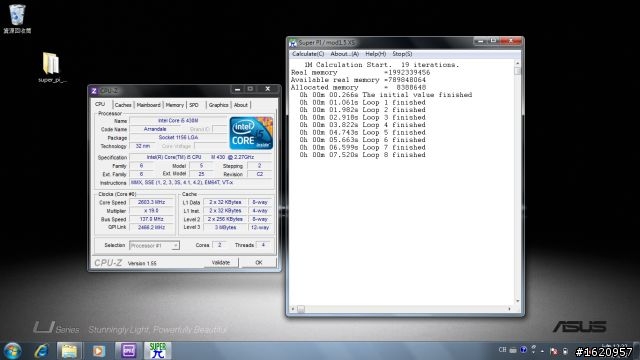
Task: Click Super PI vertical scrollbar up arrow
Action: coord(518,64)
